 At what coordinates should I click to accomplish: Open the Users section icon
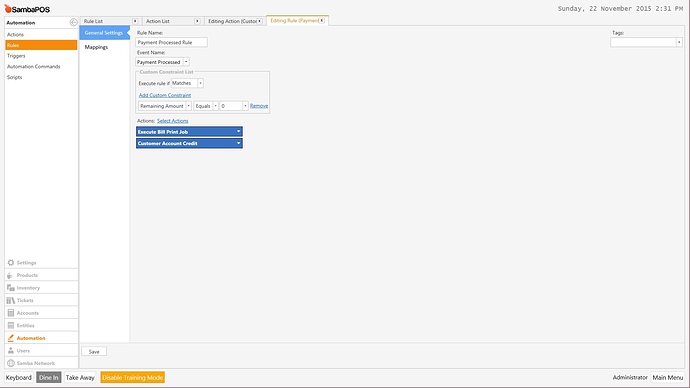click(x=11, y=351)
